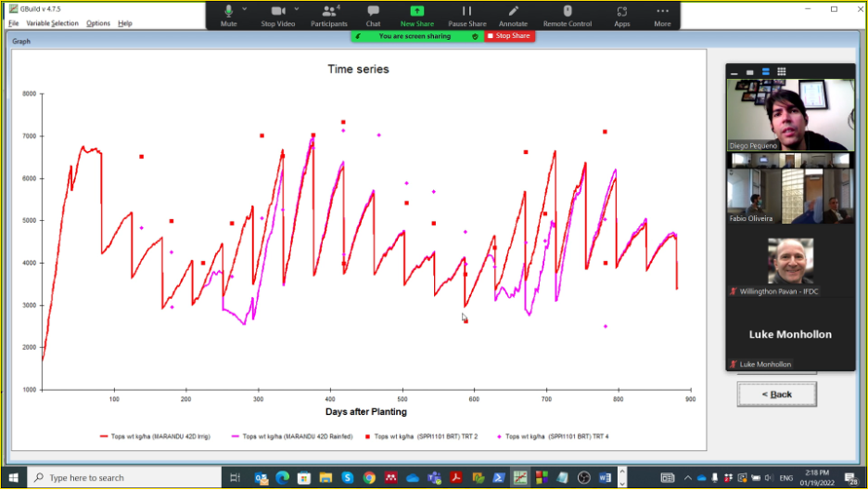Screen dimensions: 868x490
Task: Open Mendeley from taskbar
Action: [390, 478]
